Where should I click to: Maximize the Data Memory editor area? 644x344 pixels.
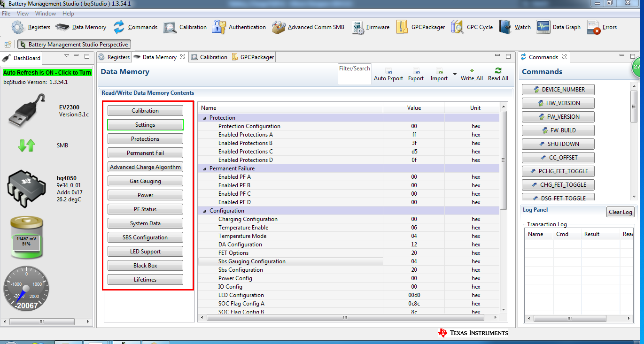508,56
